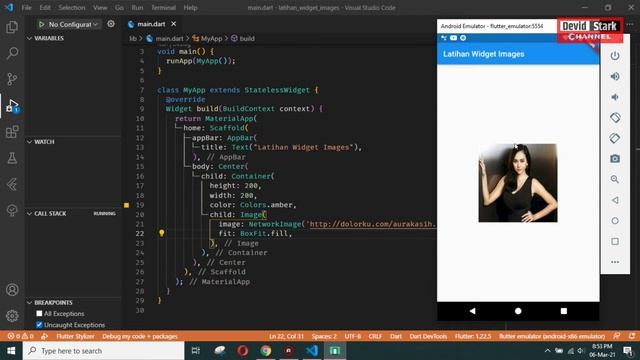Click CRLF line ending in status bar
The width and height of the screenshot is (640, 360).
coord(375,336)
